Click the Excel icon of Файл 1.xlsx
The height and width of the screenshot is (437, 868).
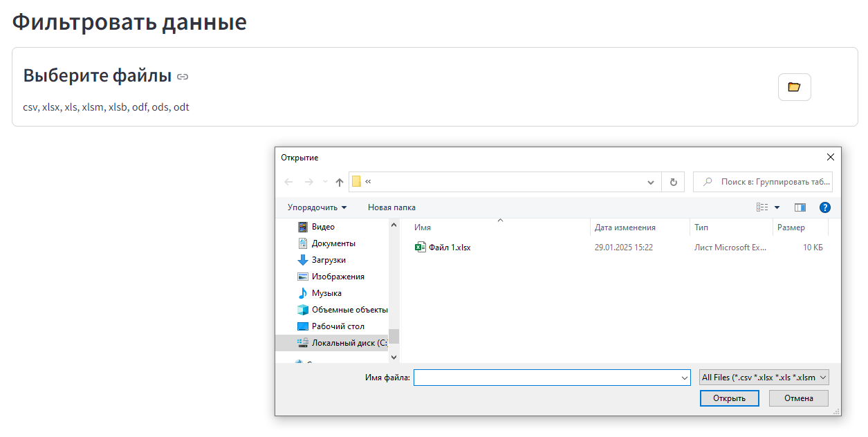pos(421,247)
